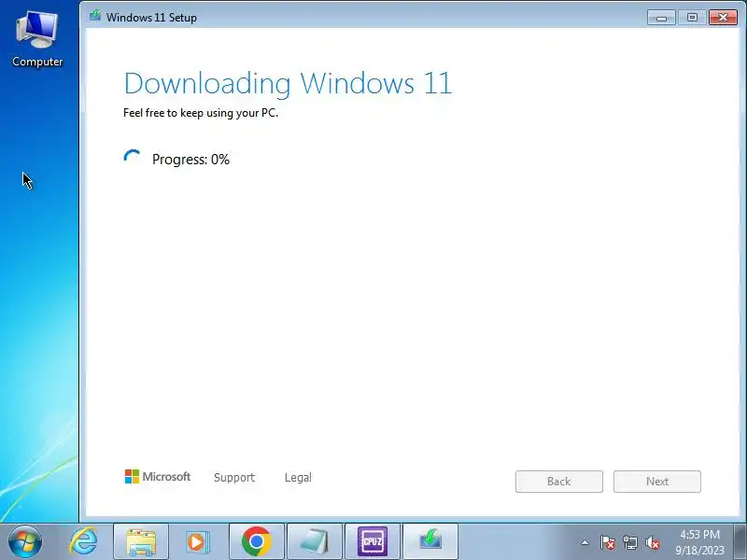Close the Windows 11 Setup window
The width and height of the screenshot is (747, 560).
tap(723, 18)
